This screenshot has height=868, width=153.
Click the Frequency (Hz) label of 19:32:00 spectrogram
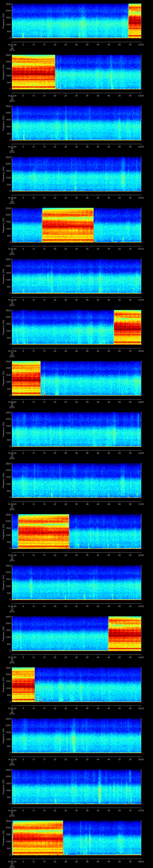(x=3, y=583)
